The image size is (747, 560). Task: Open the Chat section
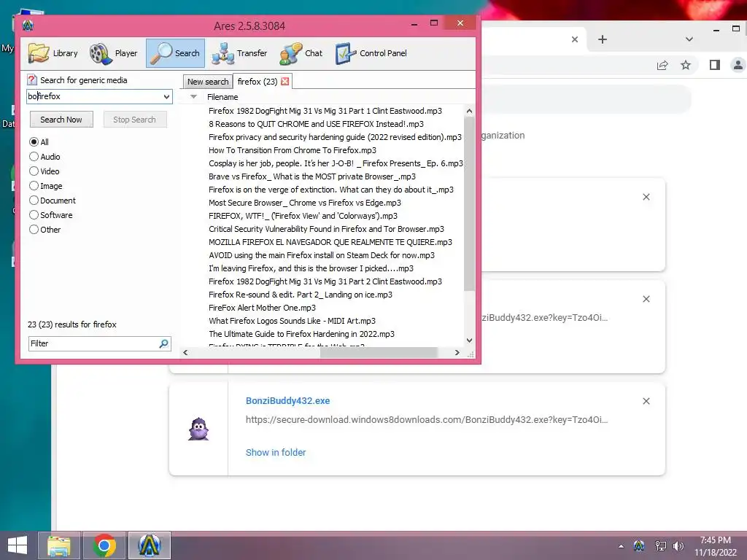coord(301,53)
